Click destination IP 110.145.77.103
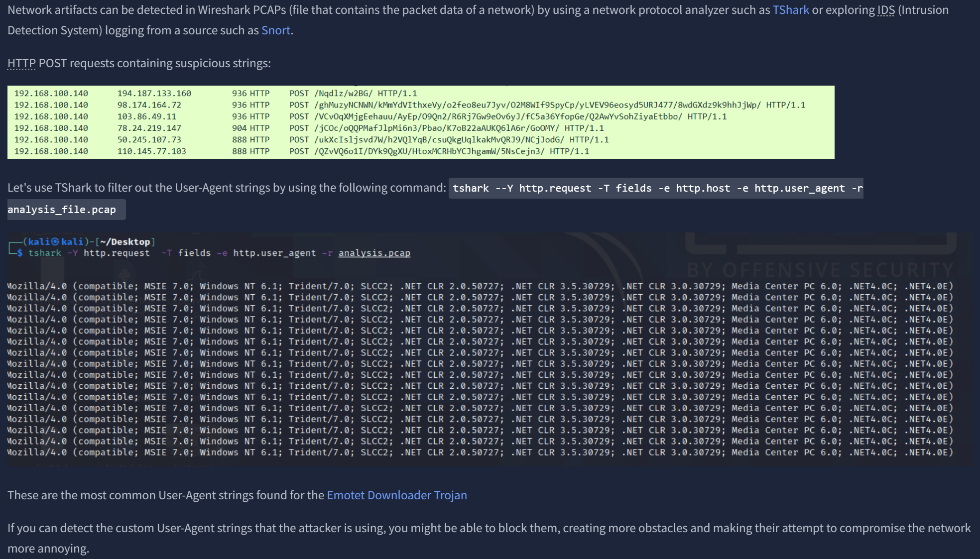 [x=151, y=151]
